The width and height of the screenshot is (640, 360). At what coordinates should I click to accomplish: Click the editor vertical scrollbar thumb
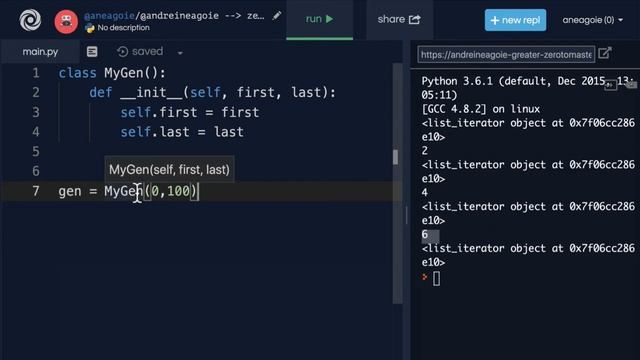coord(396,157)
